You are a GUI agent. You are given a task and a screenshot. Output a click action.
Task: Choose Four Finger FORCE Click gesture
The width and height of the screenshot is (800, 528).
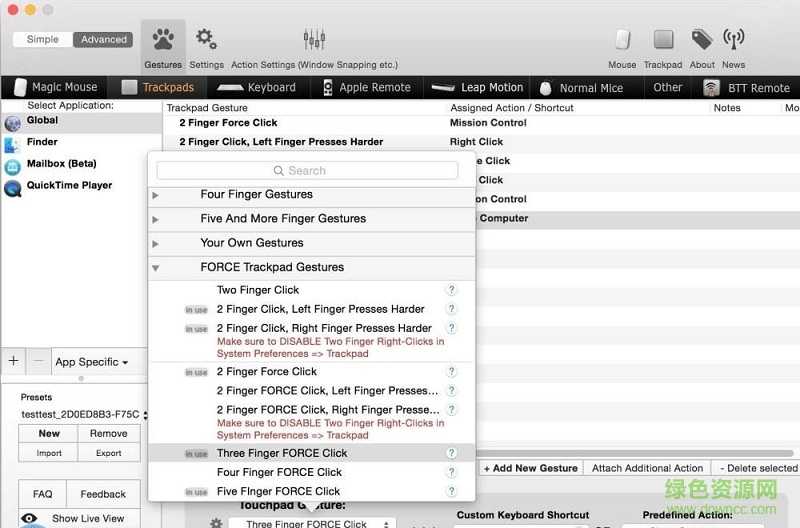[x=279, y=472]
